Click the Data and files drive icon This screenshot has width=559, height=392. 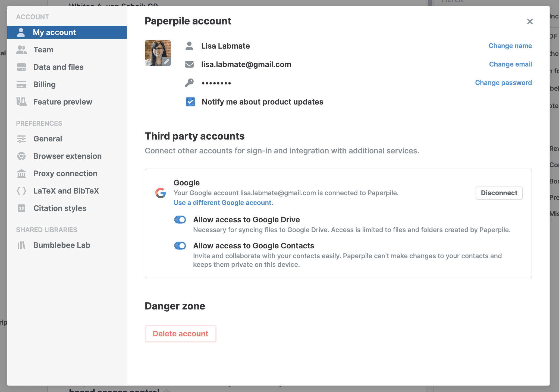click(x=21, y=67)
